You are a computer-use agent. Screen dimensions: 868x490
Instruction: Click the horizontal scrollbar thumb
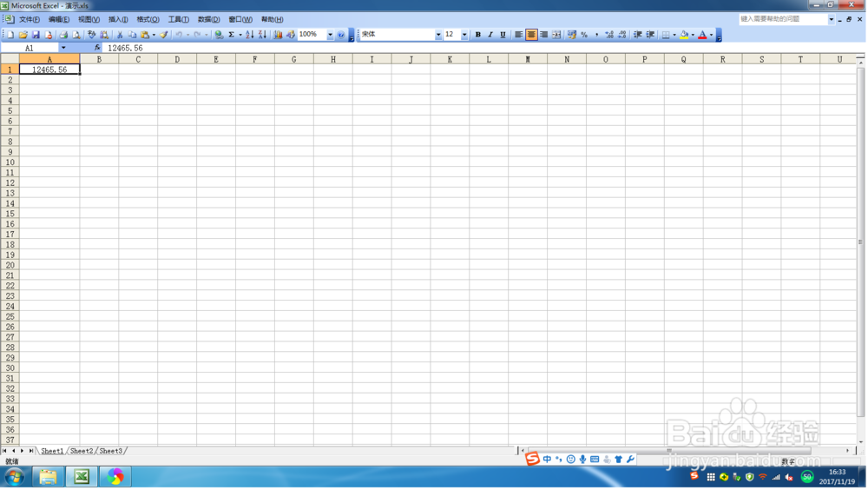tap(669, 451)
